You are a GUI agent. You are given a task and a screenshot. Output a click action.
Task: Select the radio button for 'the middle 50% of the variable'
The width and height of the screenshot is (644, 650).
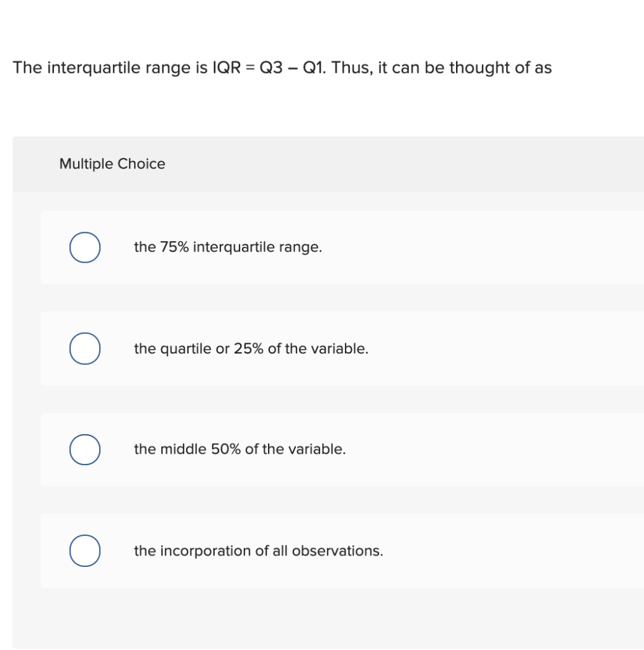point(84,449)
